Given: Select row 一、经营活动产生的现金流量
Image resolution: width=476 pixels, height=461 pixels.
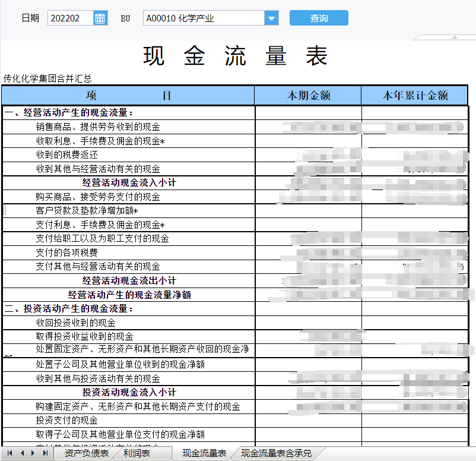Looking at the screenshot, I should click(x=235, y=113).
